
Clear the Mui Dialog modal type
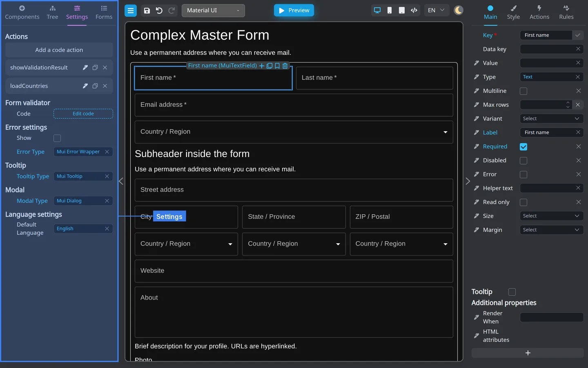tap(107, 201)
